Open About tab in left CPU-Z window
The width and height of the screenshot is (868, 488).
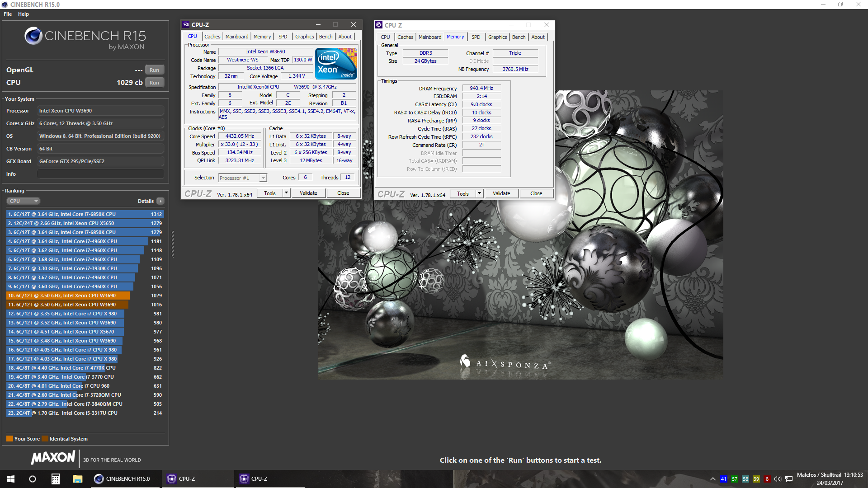point(345,37)
